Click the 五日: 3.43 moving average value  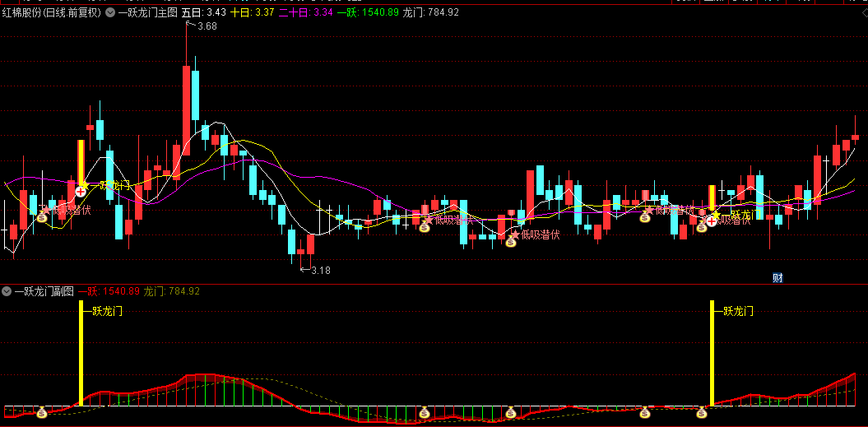click(x=204, y=12)
